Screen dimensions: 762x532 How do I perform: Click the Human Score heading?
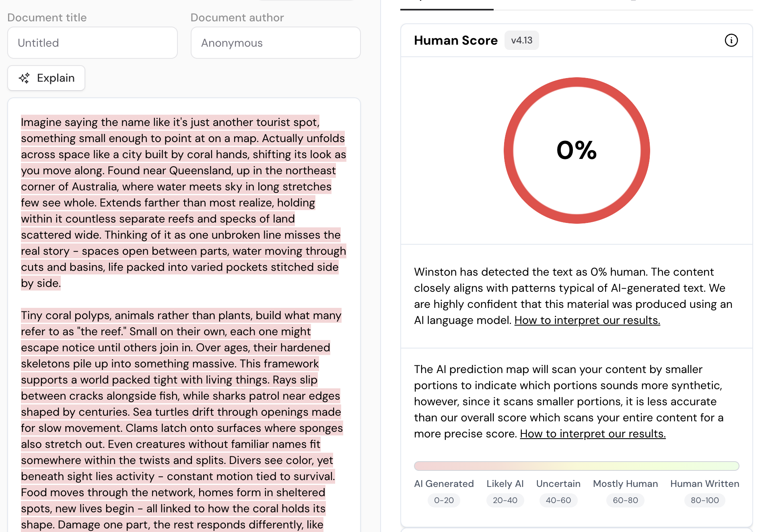(455, 40)
